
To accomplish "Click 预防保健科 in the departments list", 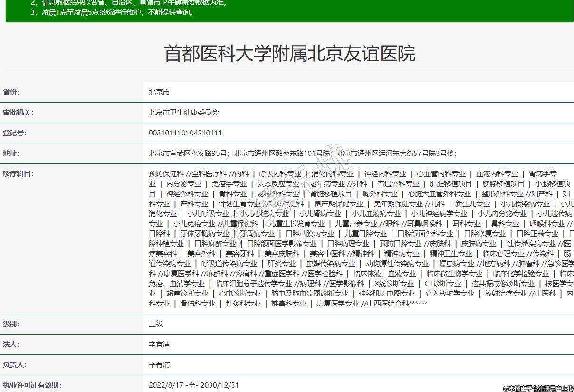I will pyautogui.click(x=166, y=174).
